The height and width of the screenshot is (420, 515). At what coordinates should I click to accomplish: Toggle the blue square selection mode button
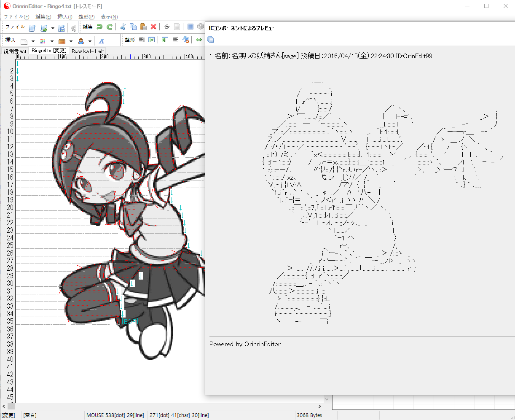(190, 27)
